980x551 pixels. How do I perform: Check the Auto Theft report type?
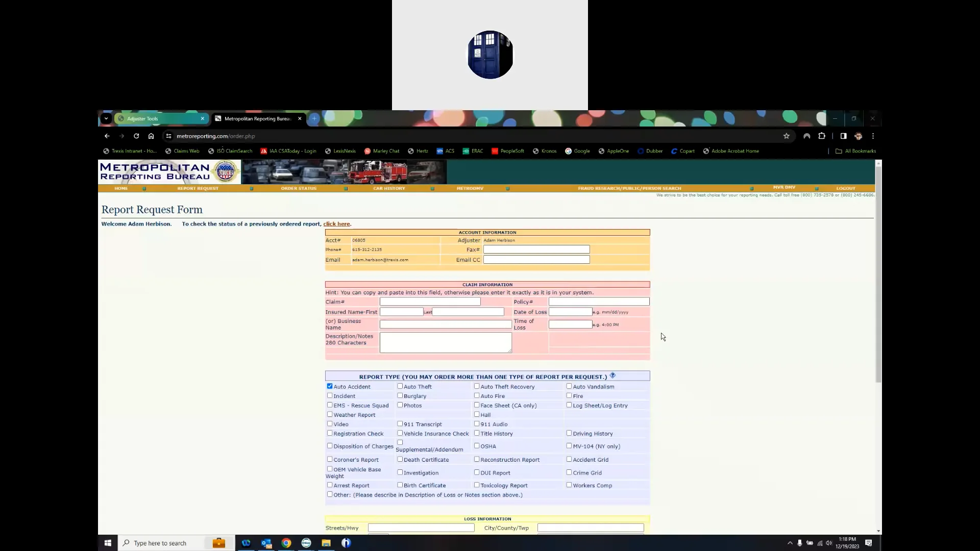(400, 386)
